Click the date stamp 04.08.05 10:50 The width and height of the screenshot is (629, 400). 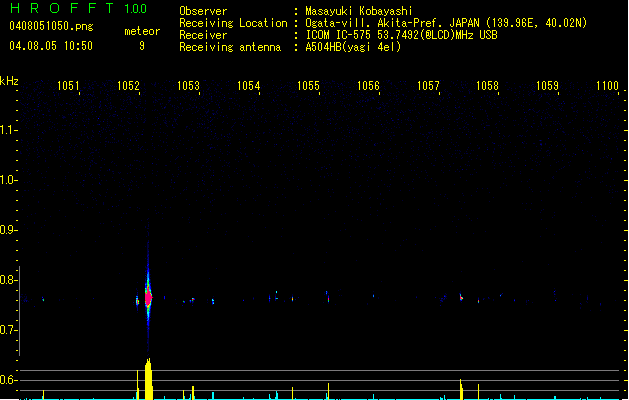(51, 46)
